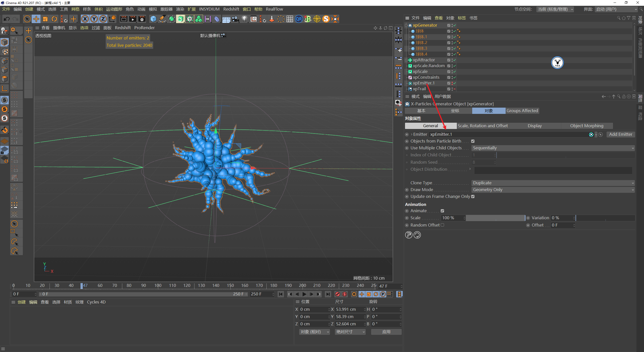This screenshot has height=352, width=644.
Task: Click the Scale percentage slider bar
Action: point(495,218)
